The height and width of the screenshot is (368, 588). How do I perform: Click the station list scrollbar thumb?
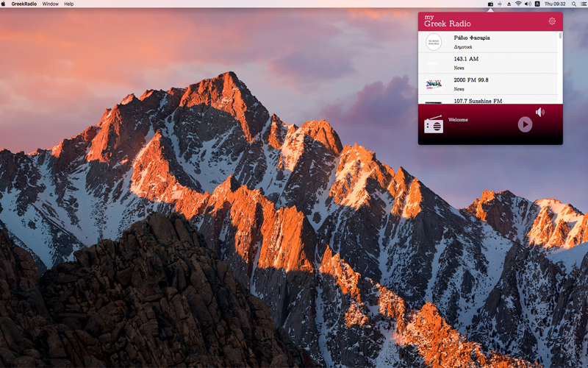pos(560,35)
